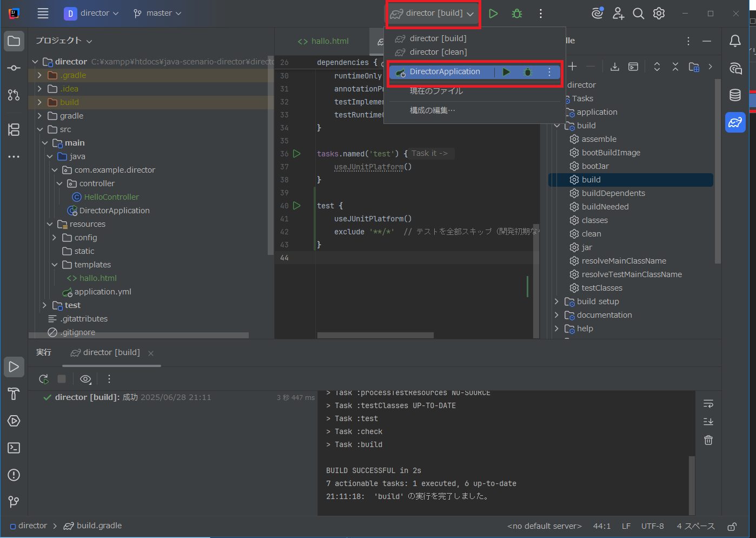Open the Notifications bell icon
Viewport: 756px width, 538px height.
(735, 41)
